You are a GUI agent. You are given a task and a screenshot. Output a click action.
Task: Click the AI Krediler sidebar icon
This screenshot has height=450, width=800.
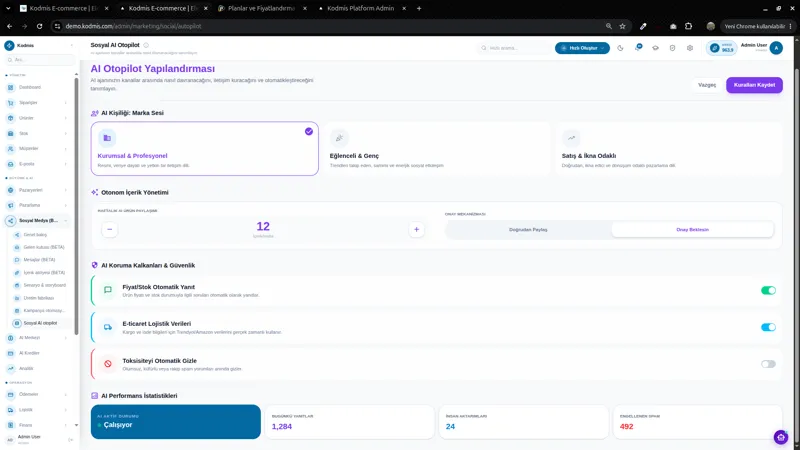pyautogui.click(x=10, y=353)
